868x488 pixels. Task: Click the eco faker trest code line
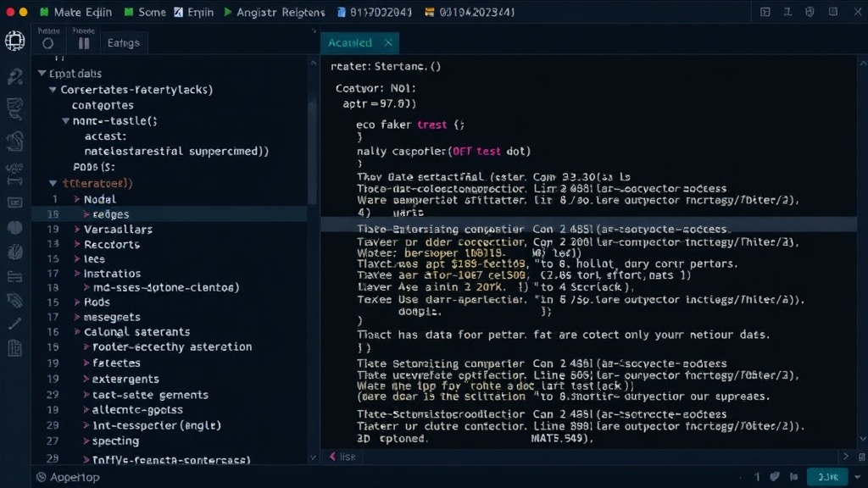[x=410, y=125]
